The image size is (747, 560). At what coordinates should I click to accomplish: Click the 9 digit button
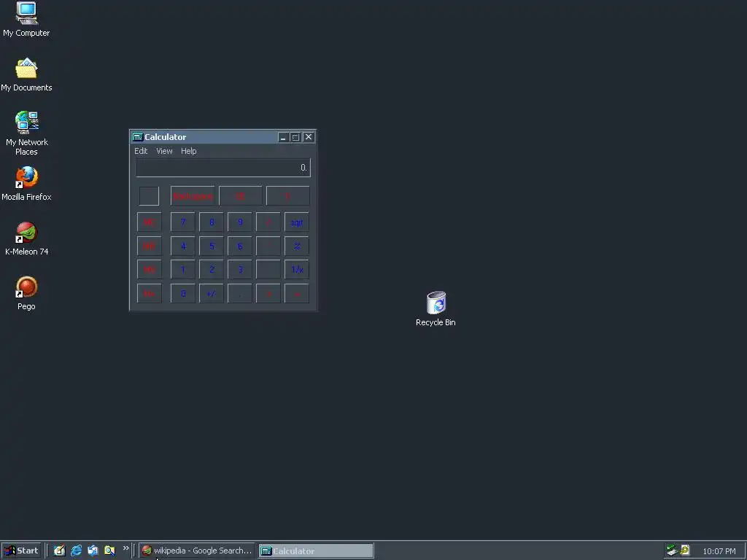(239, 222)
